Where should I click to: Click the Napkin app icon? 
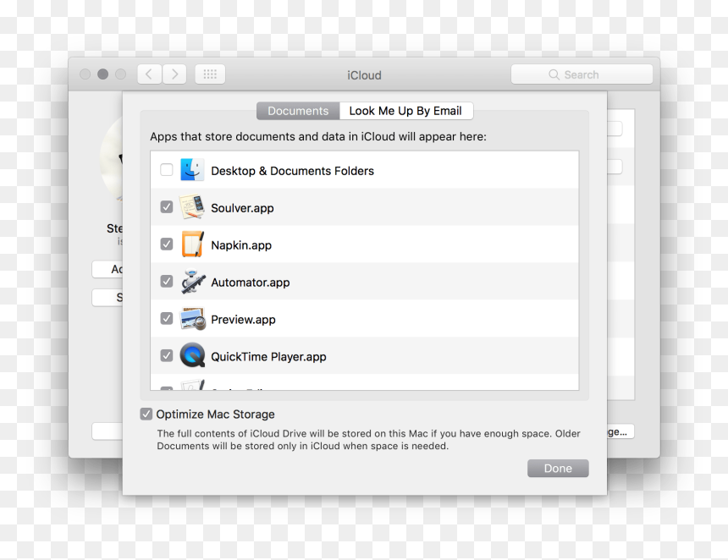(192, 244)
